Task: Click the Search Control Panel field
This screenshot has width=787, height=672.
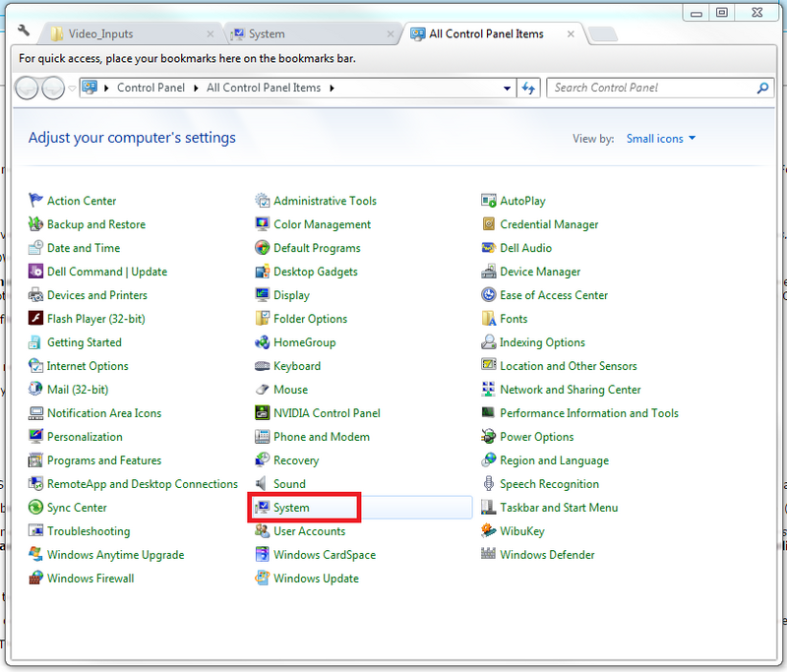Action: tap(651, 88)
